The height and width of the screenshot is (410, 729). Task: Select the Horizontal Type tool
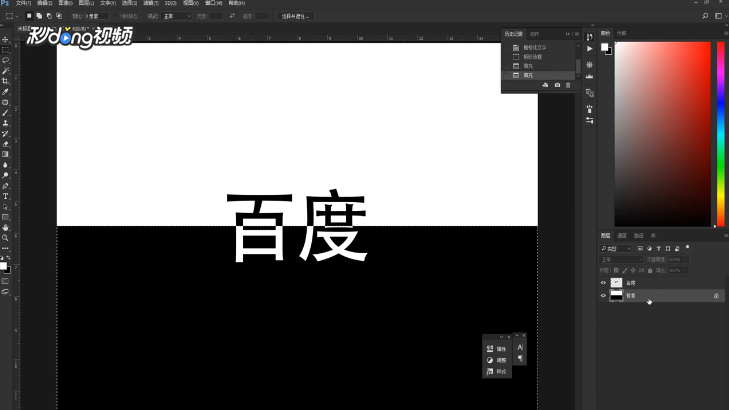point(6,196)
